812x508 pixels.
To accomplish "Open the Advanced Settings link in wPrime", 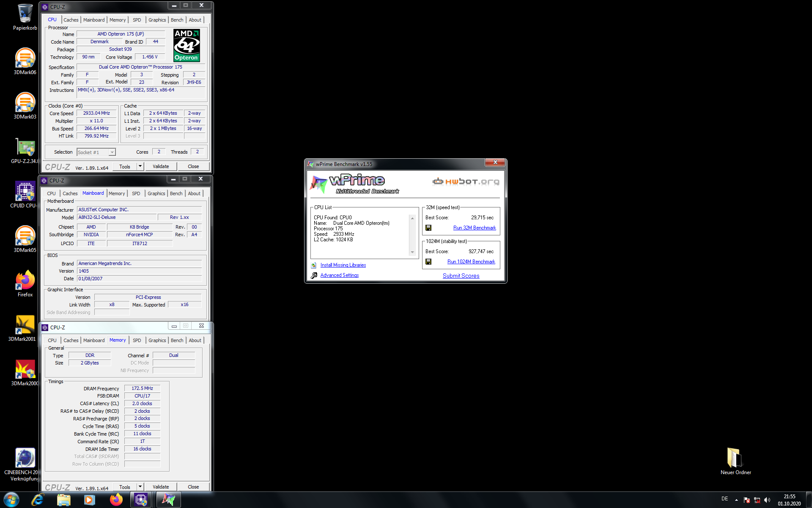I will coord(339,275).
